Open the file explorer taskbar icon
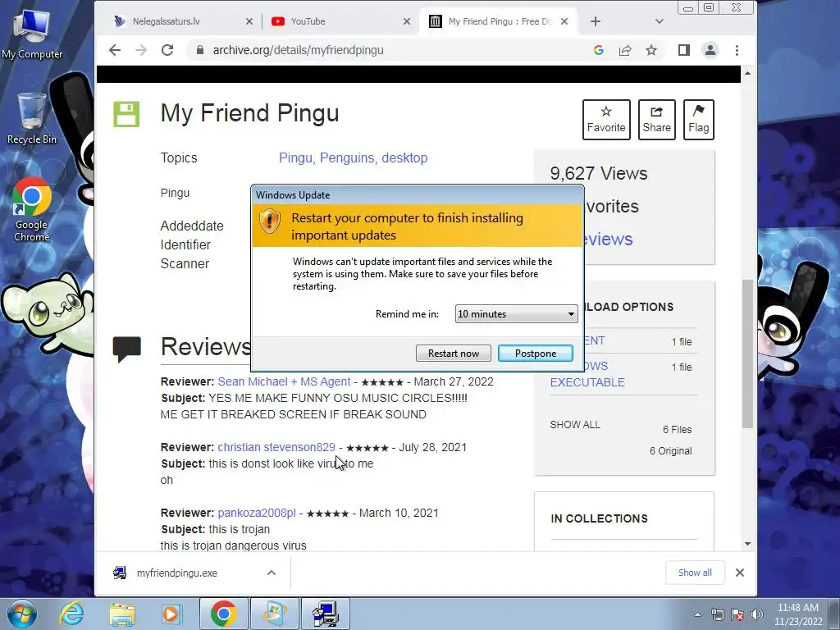840x630 pixels. pos(122,614)
